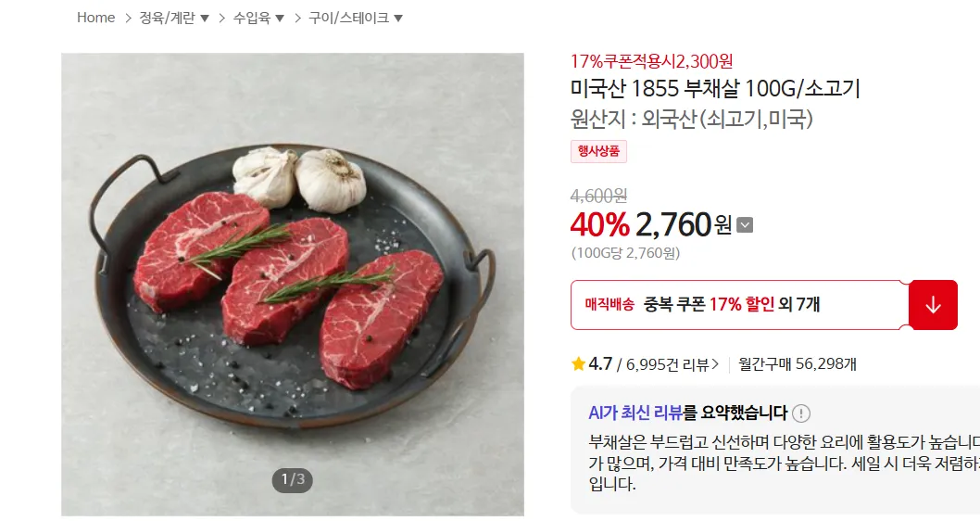Click the struck-through 4,600원 original price

[598, 196]
